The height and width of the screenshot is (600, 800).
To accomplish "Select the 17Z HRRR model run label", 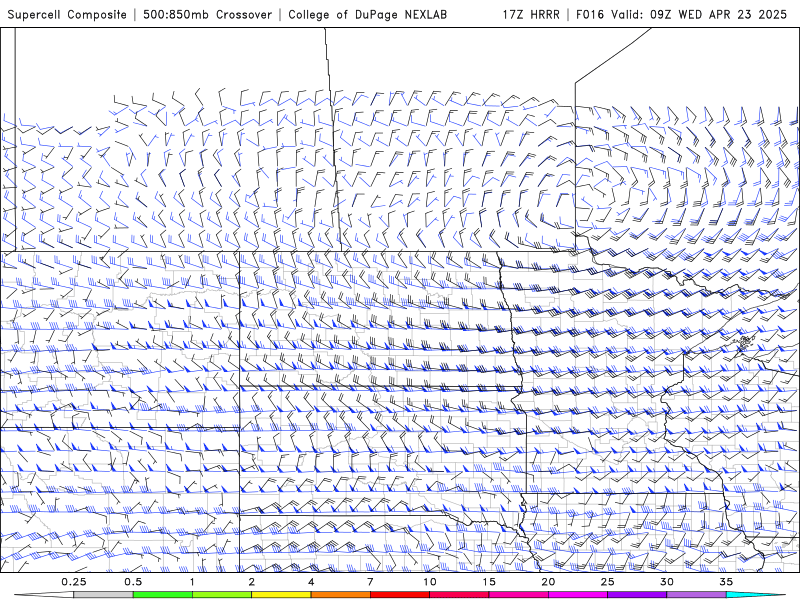I will (x=531, y=14).
